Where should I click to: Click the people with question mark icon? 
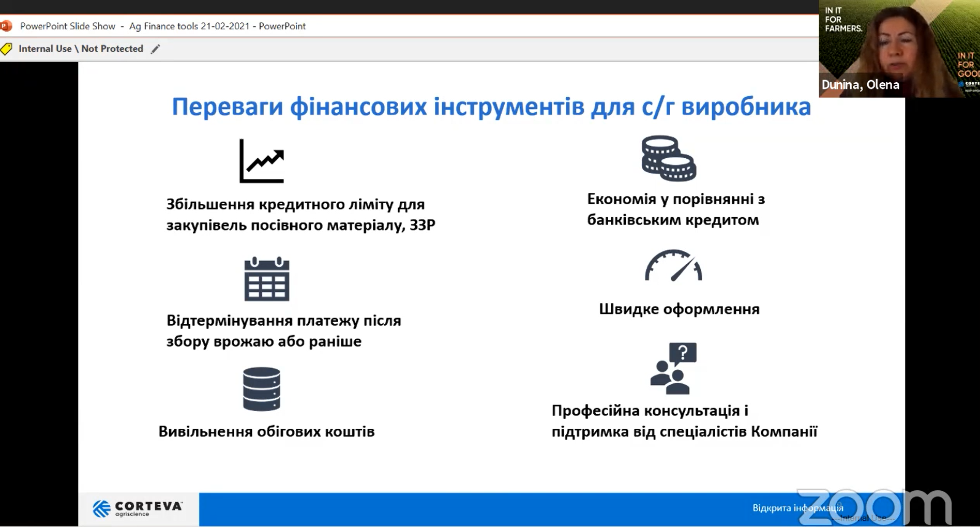point(673,368)
